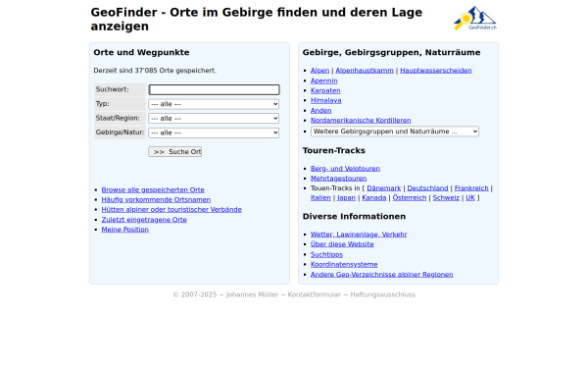Screen dimensions: 588x368
Task: Open Häufig vorkommende Ortsnamen link
Action: (156, 200)
